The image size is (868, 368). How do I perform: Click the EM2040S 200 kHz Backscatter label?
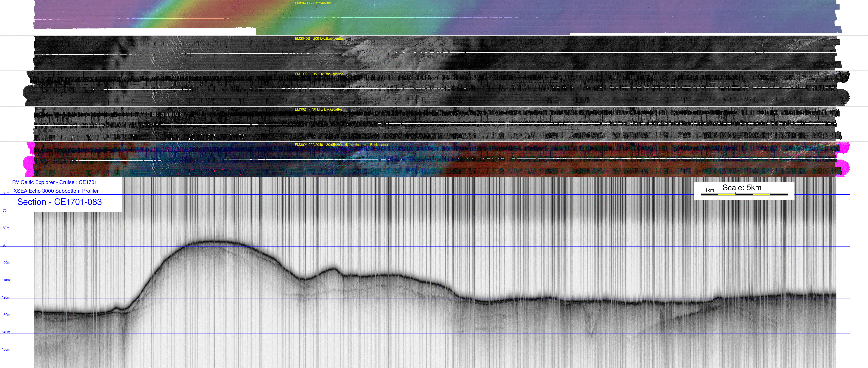319,39
